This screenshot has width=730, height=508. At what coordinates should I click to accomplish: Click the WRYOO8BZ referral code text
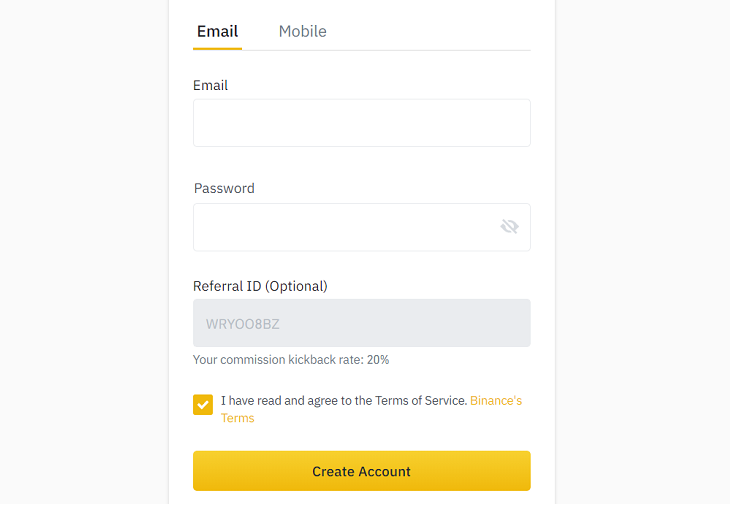243,324
